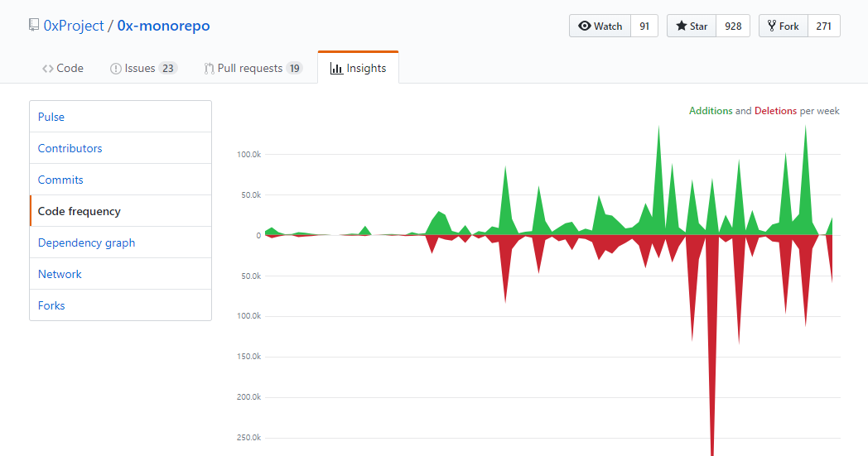Open the Issues tab

(143, 68)
